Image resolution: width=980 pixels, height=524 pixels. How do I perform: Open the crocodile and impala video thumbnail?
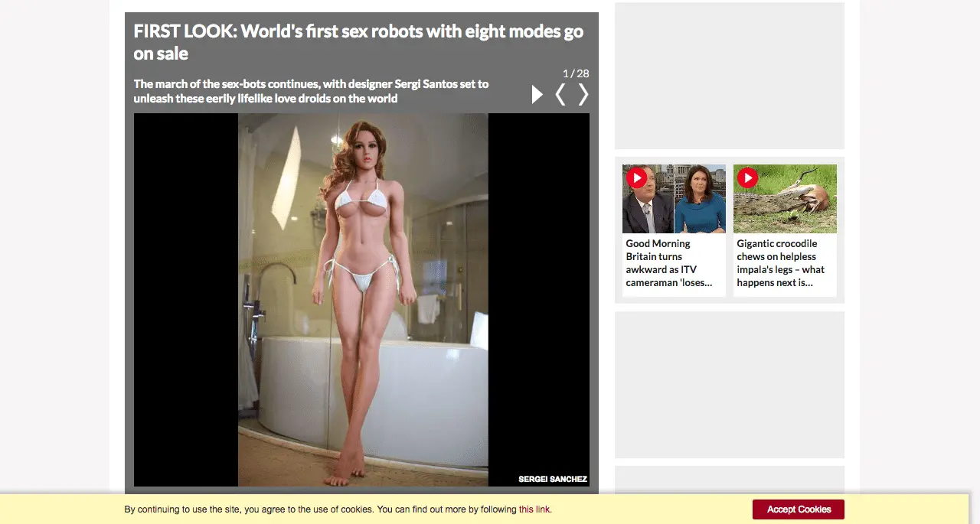785,199
